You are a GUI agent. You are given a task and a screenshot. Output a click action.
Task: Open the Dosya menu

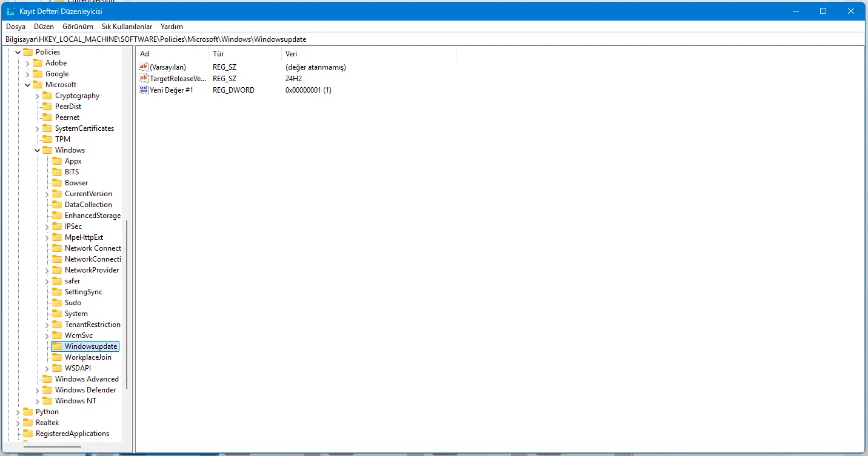click(16, 27)
